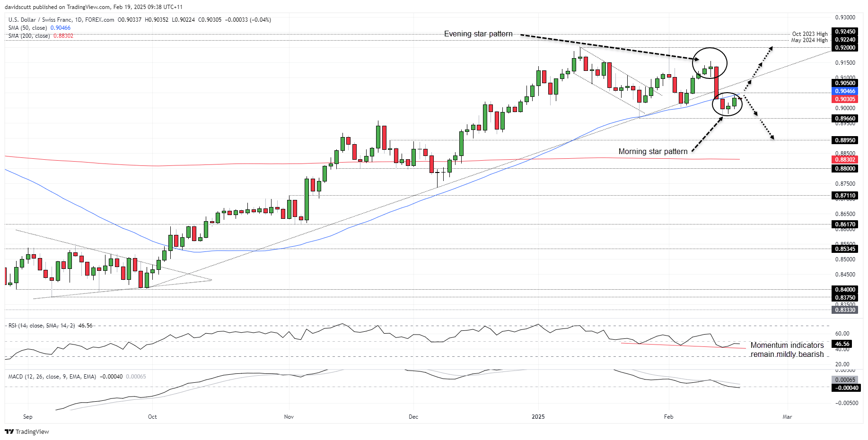Click the 0.83750 price level label
The height and width of the screenshot is (440, 868).
(845, 298)
